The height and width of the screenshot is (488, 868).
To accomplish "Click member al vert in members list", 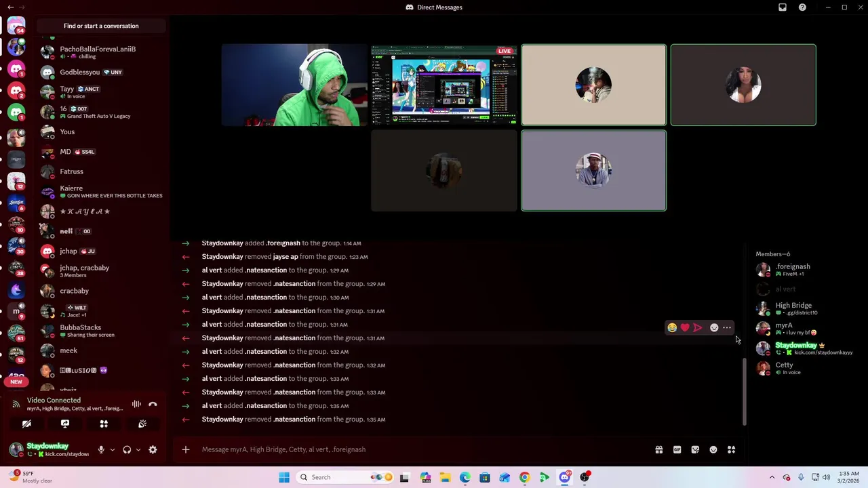I will (806, 289).
